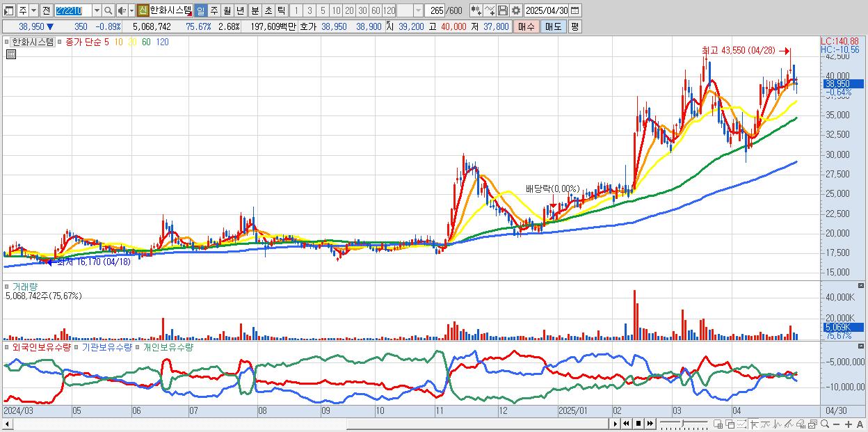The image size is (868, 432).
Task: Click the volume panel top-right collapse icon
Action: point(862,286)
